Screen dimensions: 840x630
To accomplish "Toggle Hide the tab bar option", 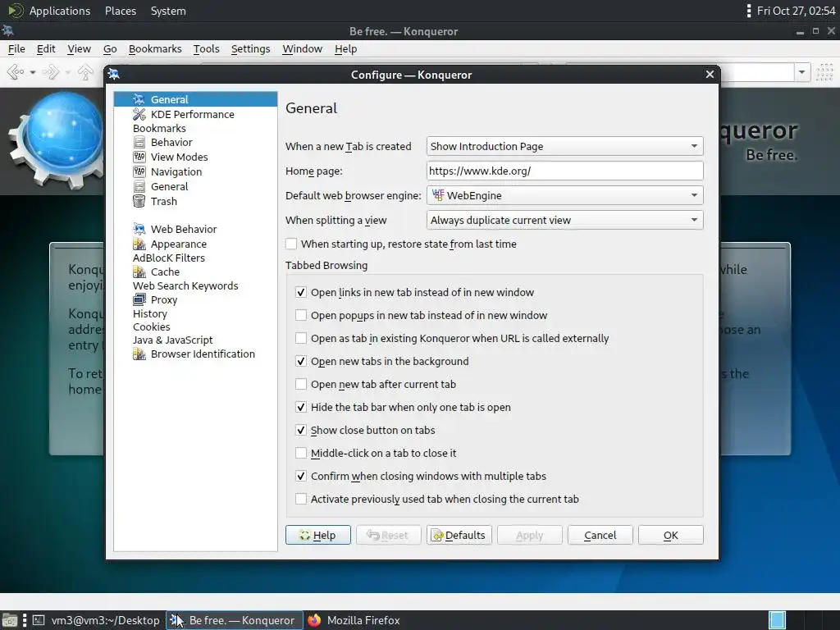I will click(301, 407).
